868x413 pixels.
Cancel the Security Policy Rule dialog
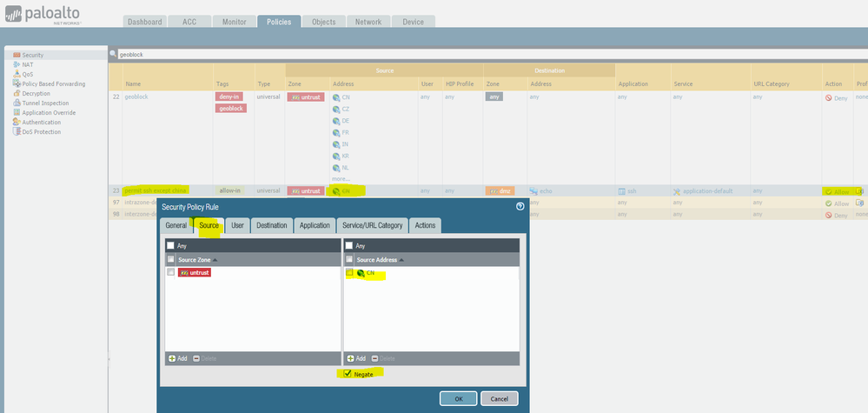500,398
